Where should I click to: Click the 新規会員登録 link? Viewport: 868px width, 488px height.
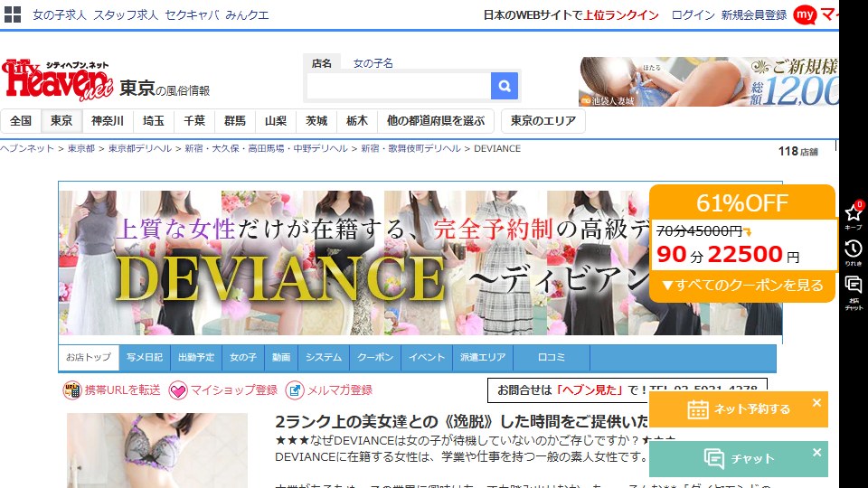[753, 15]
